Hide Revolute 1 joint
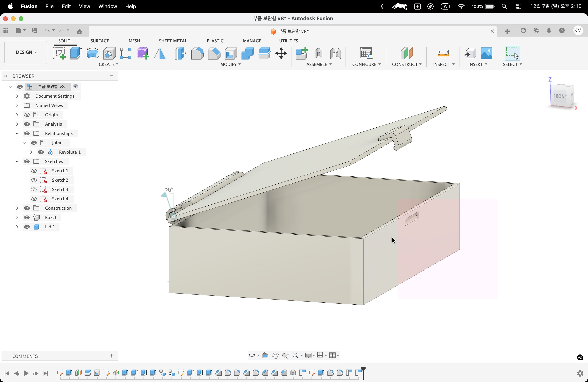The width and height of the screenshot is (588, 382). (41, 152)
